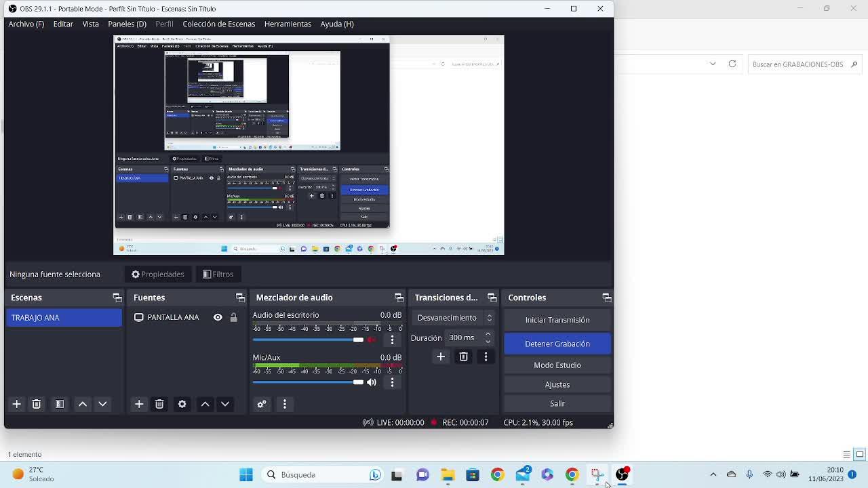
Task: Open Ajustes settings button
Action: point(557,384)
